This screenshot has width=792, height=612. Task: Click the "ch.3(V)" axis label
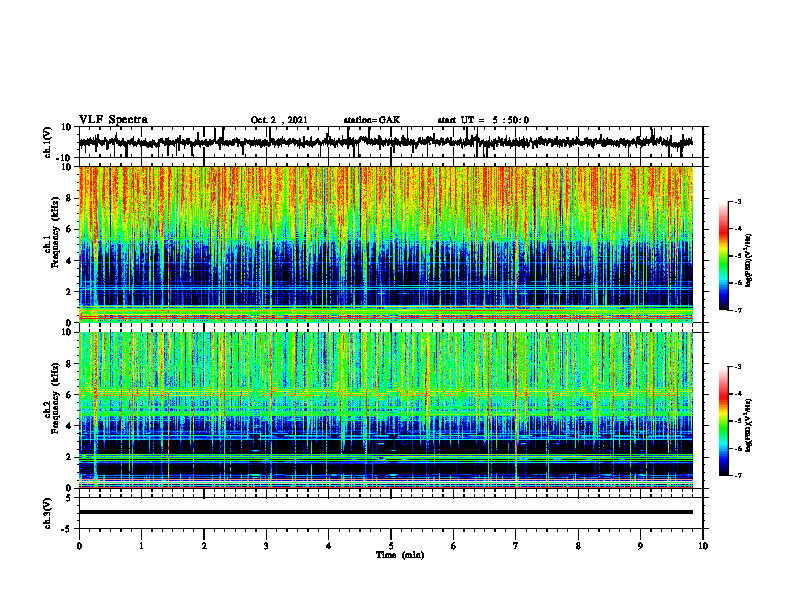[48, 513]
